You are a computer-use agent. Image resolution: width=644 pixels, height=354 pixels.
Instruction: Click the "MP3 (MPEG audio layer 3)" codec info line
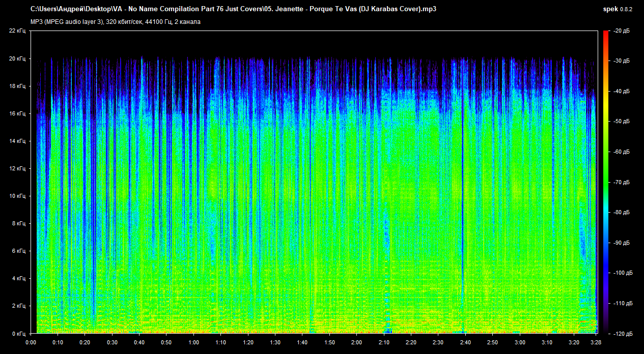pyautogui.click(x=116, y=22)
